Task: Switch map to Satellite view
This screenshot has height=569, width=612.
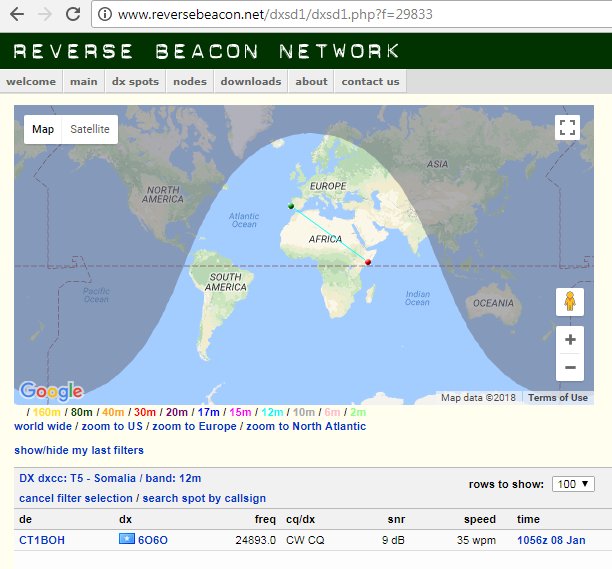Action: pos(90,129)
